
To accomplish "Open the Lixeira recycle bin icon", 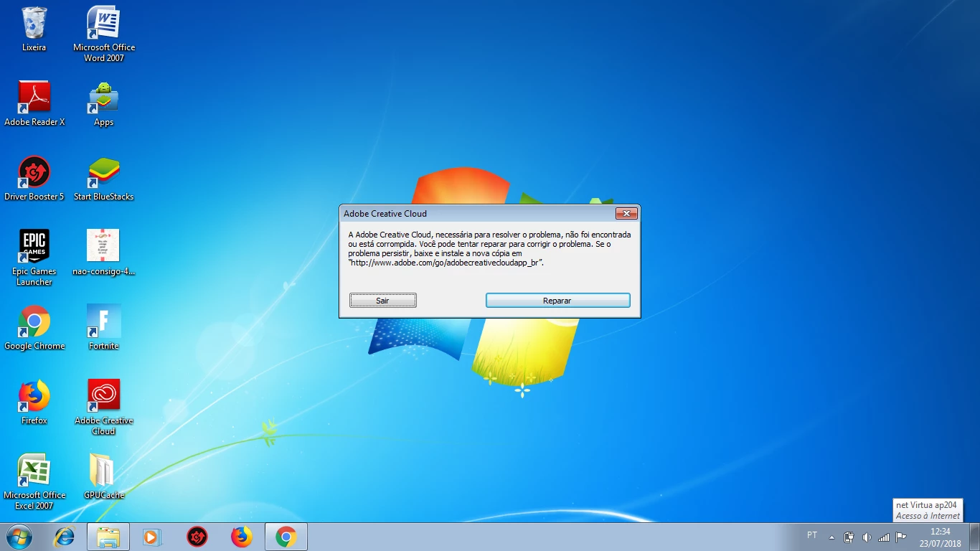I will tap(34, 29).
